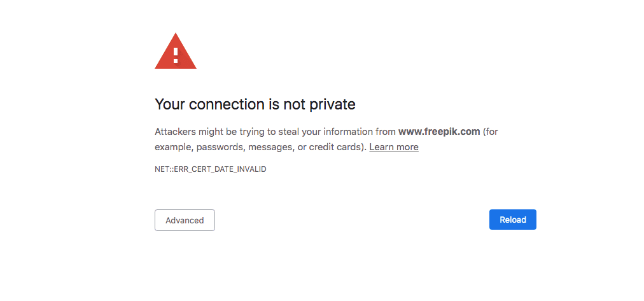The height and width of the screenshot is (301, 644).
Task: Click the word "information" in the warning text
Action: click(x=347, y=132)
